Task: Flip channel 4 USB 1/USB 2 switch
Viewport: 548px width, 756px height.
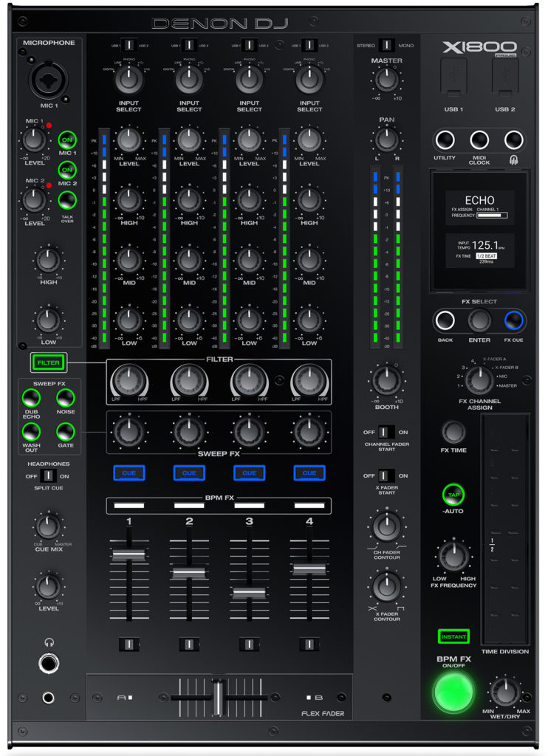Action: click(x=309, y=45)
